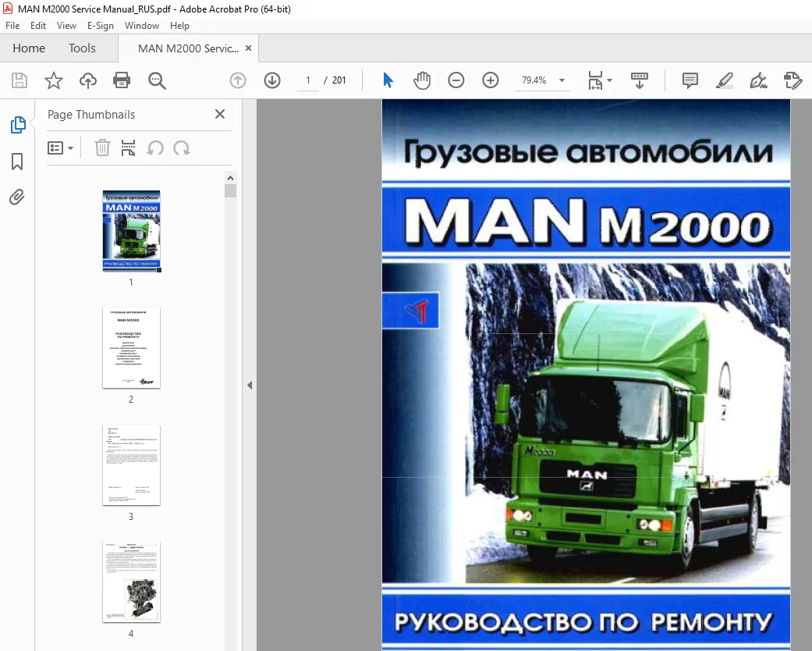812x651 pixels.
Task: Click the 79.4% zoom value field
Action: click(x=534, y=80)
